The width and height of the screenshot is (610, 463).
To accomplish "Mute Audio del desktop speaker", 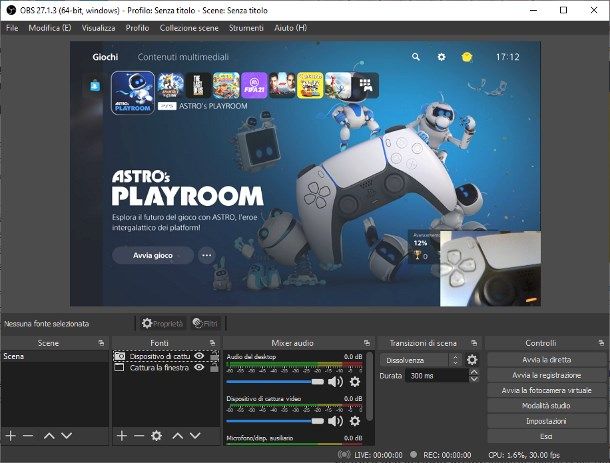I will click(x=335, y=382).
